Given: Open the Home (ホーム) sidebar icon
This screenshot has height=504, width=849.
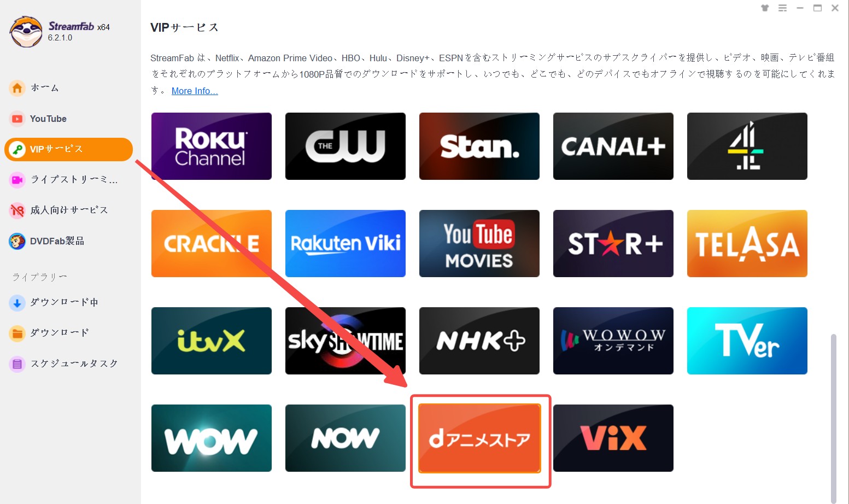Looking at the screenshot, I should pos(17,88).
